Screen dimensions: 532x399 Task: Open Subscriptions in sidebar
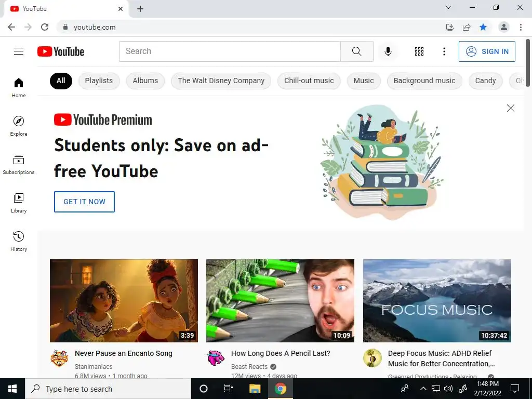click(x=19, y=165)
